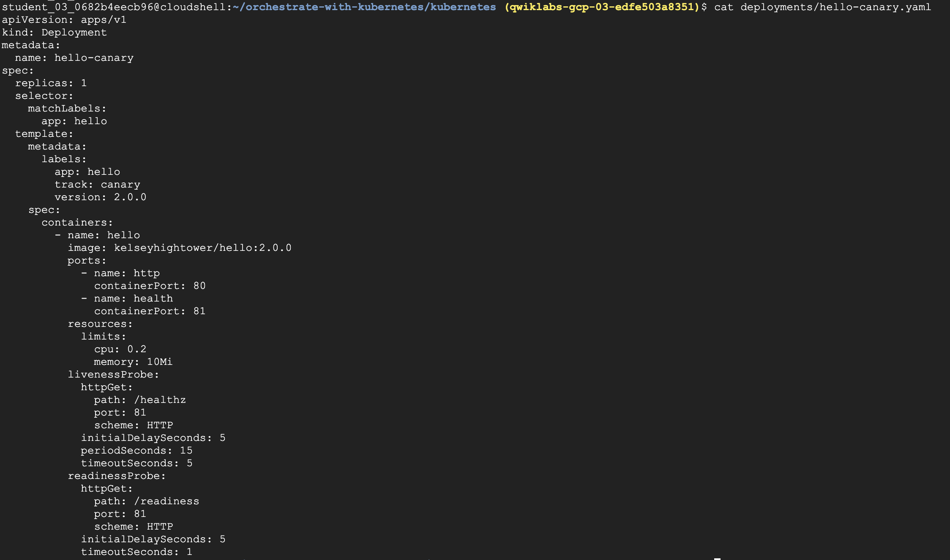Screen dimensions: 950x560
Task: Click the livenessProbe: line
Action: (113, 375)
